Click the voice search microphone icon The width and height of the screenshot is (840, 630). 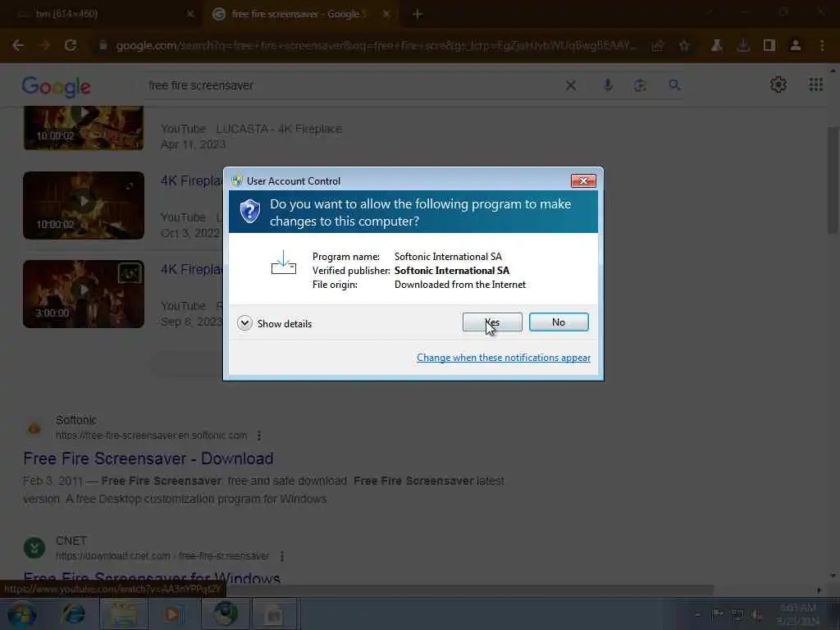click(608, 85)
